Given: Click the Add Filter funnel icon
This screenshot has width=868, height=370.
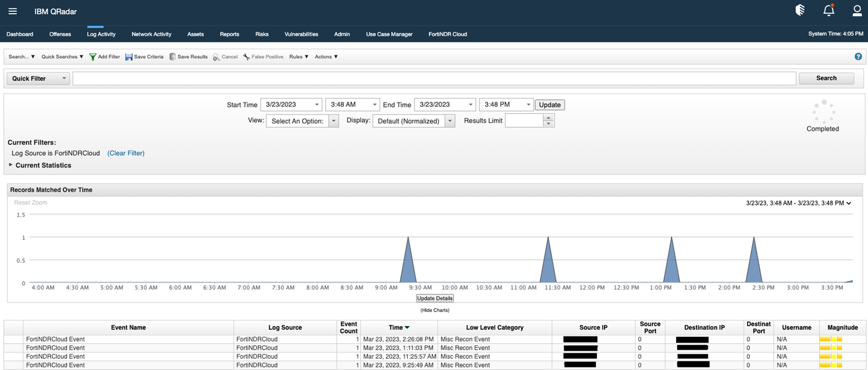Looking at the screenshot, I should click(93, 57).
